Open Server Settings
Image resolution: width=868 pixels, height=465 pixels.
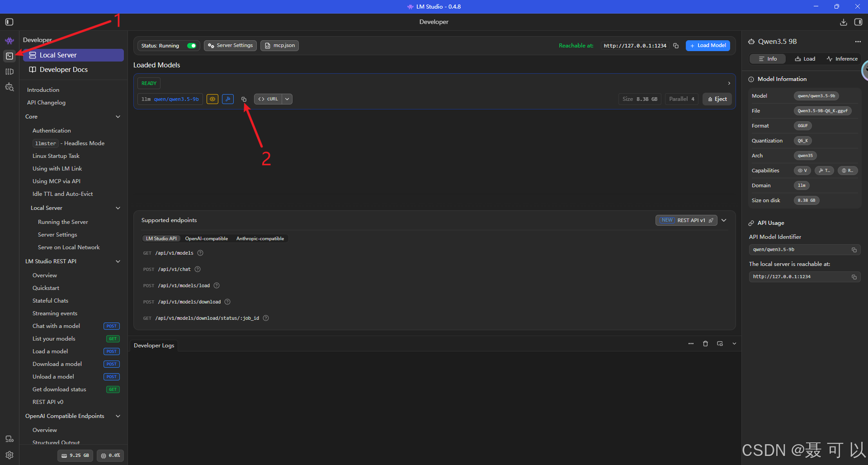[230, 46]
